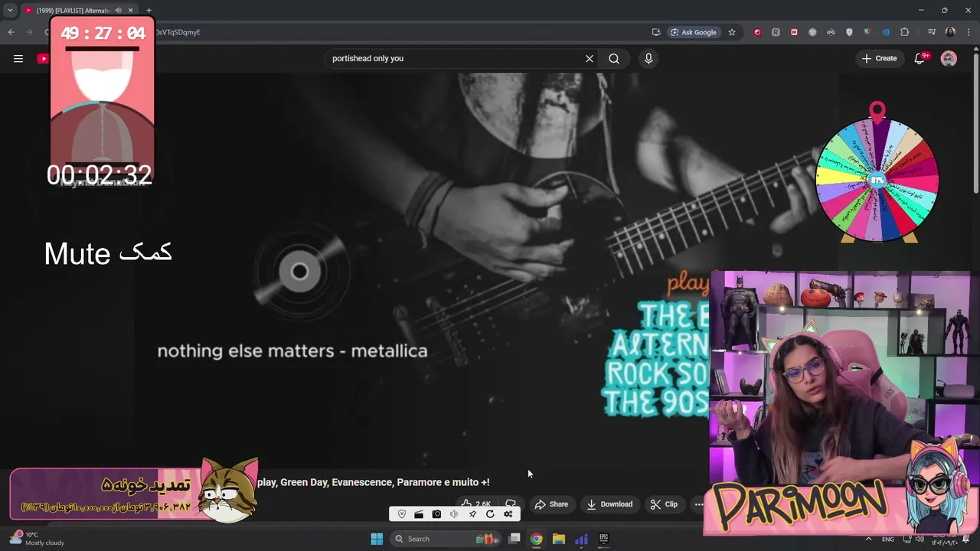
Task: Bookmark this page with the star
Action: (732, 32)
